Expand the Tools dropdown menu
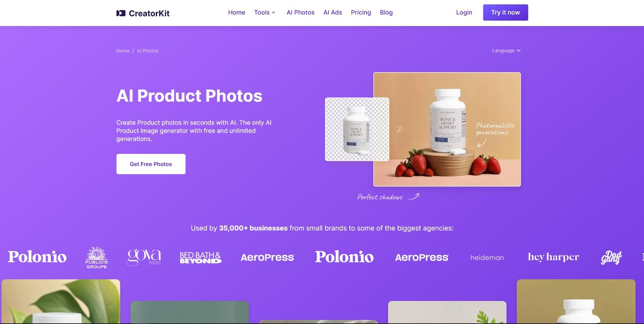 pyautogui.click(x=264, y=12)
